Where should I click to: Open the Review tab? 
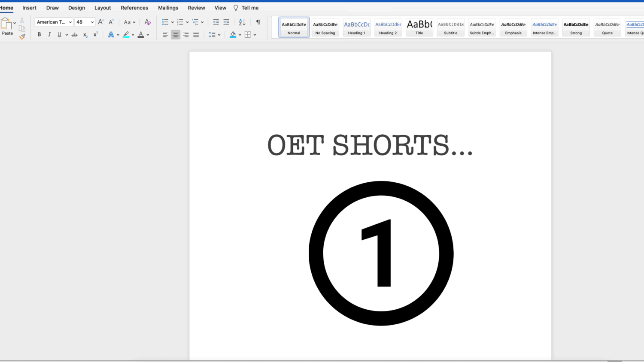coord(196,8)
